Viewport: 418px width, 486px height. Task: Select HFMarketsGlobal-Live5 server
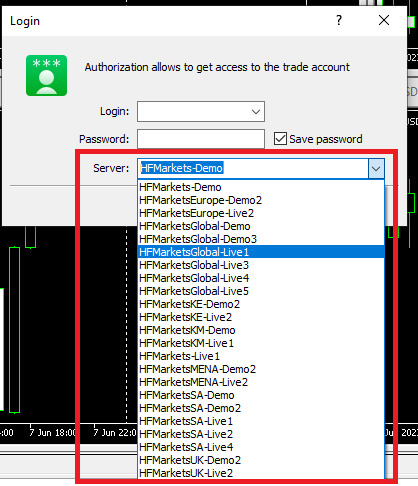point(261,291)
